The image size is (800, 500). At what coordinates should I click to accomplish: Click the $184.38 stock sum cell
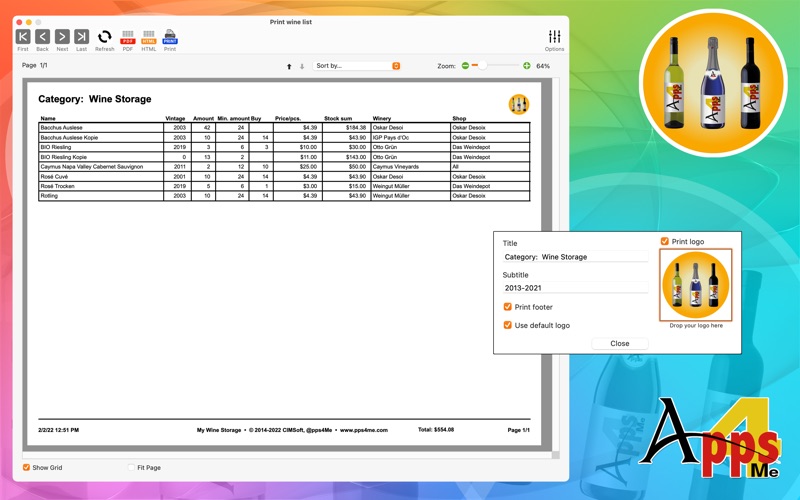point(346,128)
